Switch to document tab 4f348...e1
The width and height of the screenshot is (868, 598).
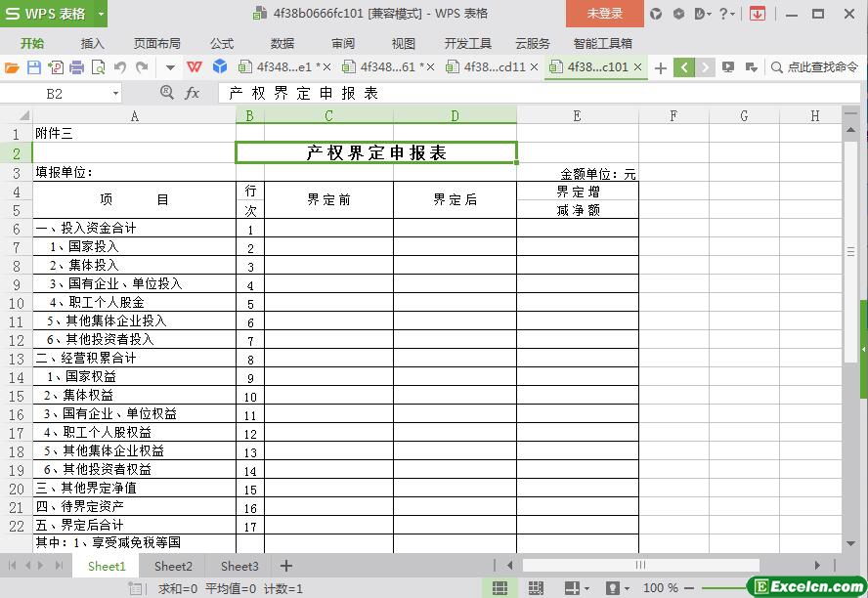coord(284,67)
